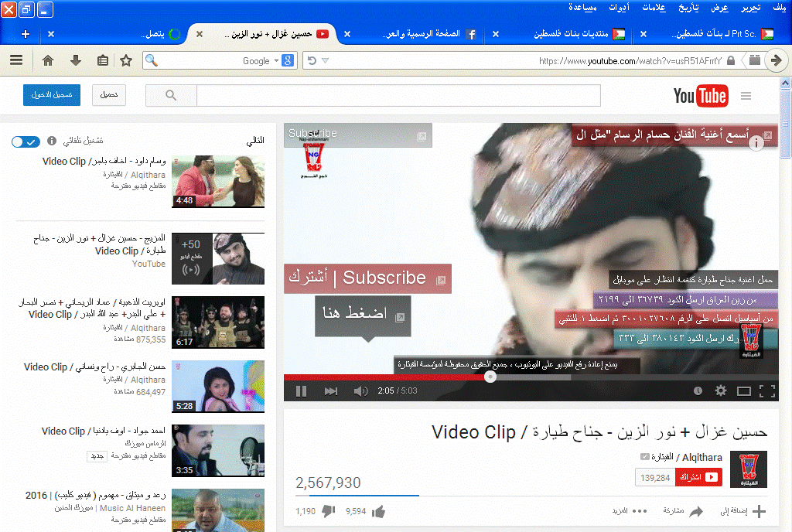
Task: Close the YouTube video tab
Action: click(200, 34)
